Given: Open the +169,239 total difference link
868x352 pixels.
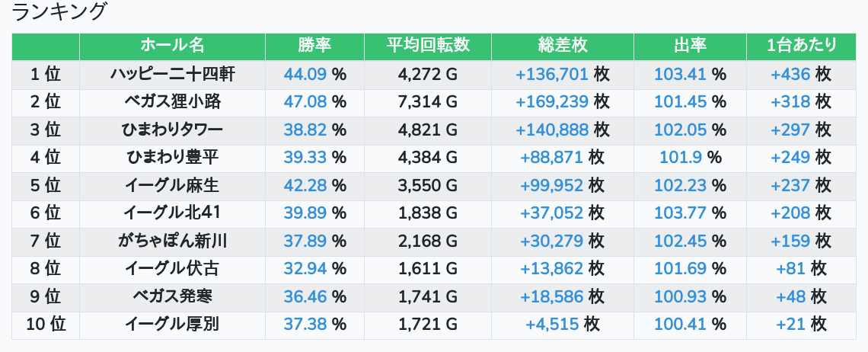Looking at the screenshot, I should point(552,102).
